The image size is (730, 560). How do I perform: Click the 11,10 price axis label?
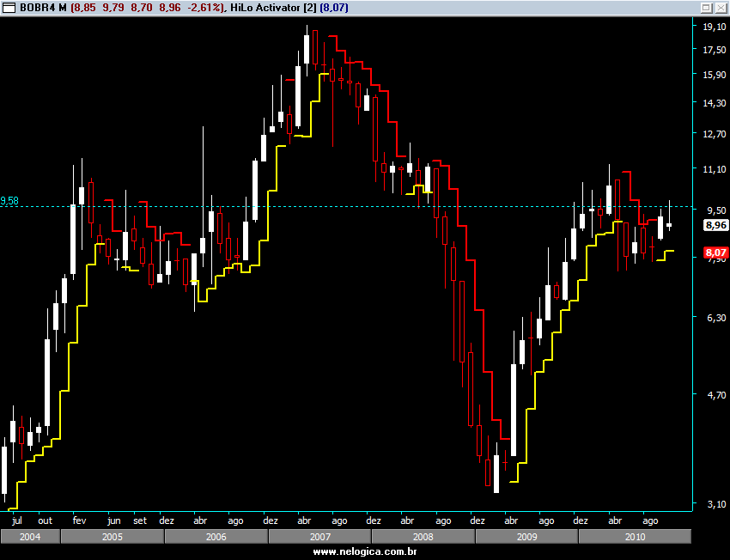pyautogui.click(x=715, y=169)
